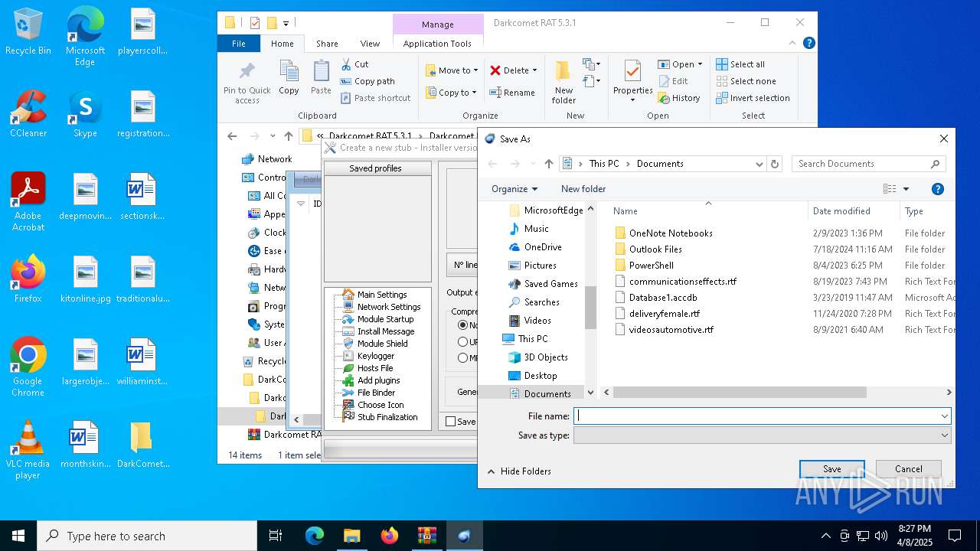
Task: Open WinRAR from the taskbar
Action: point(426,536)
